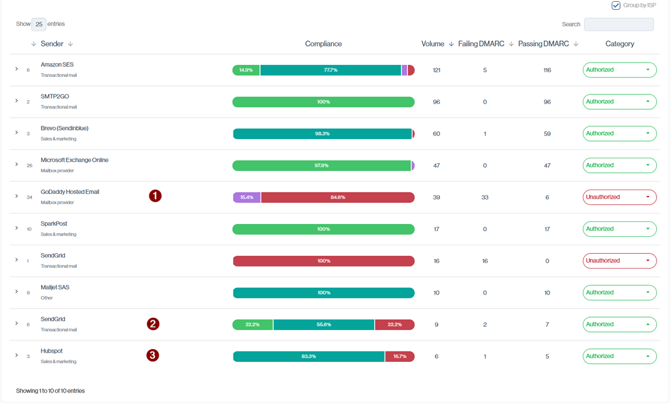670x403 pixels.
Task: Open Authorized dropdown for SMTP2GO row
Action: click(619, 102)
